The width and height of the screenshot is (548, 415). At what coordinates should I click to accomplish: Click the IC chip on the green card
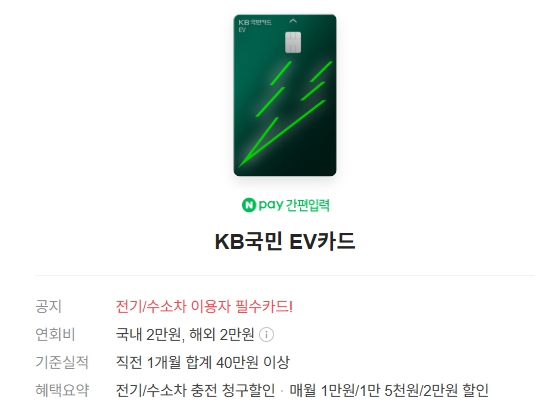click(x=293, y=42)
